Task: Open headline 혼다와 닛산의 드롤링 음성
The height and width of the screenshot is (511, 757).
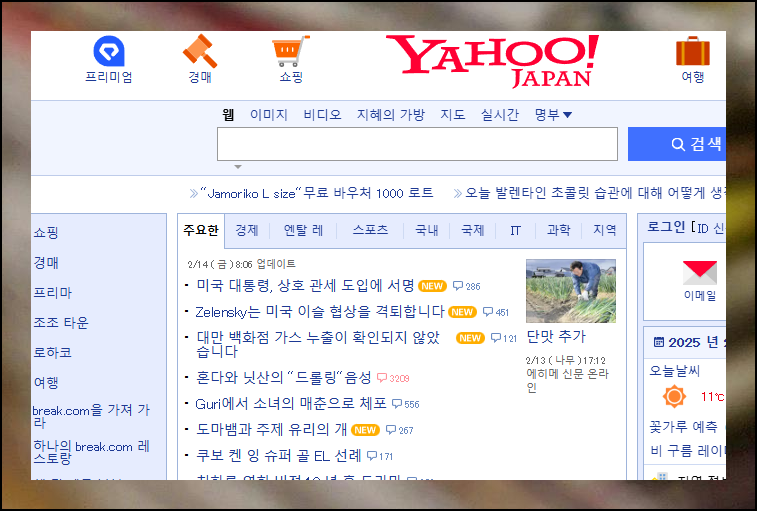Action: (x=283, y=377)
